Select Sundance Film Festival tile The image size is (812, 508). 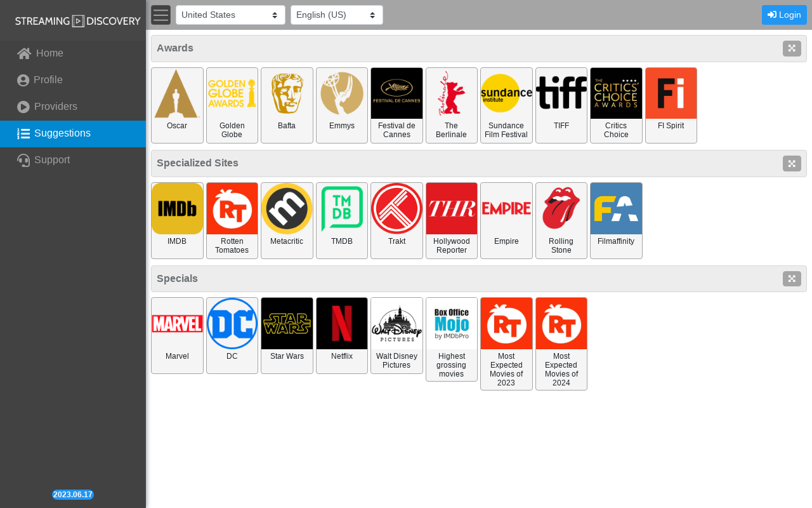coord(506,105)
